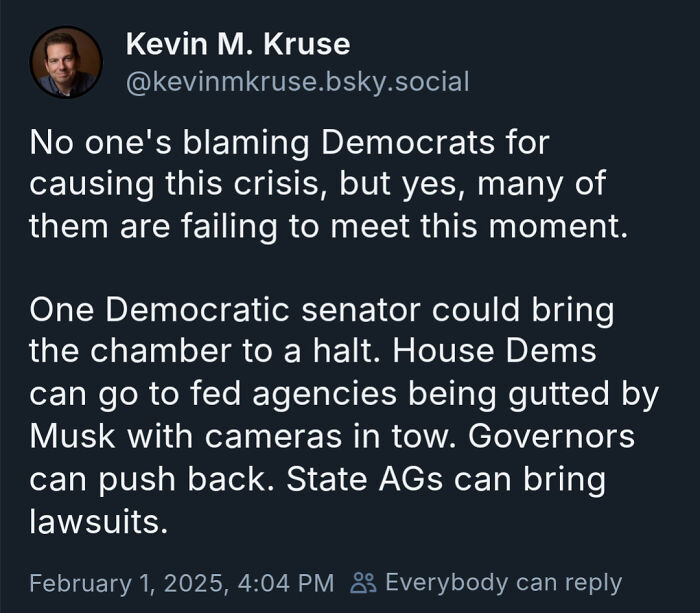This screenshot has width=700, height=613.
Task: Click the February 1, 2025 date
Action: pos(126,583)
